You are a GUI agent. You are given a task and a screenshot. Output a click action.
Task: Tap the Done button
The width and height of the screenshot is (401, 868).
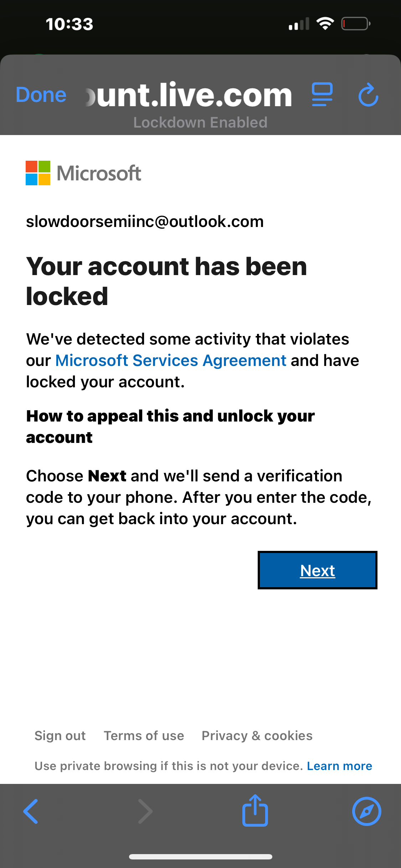(x=41, y=95)
